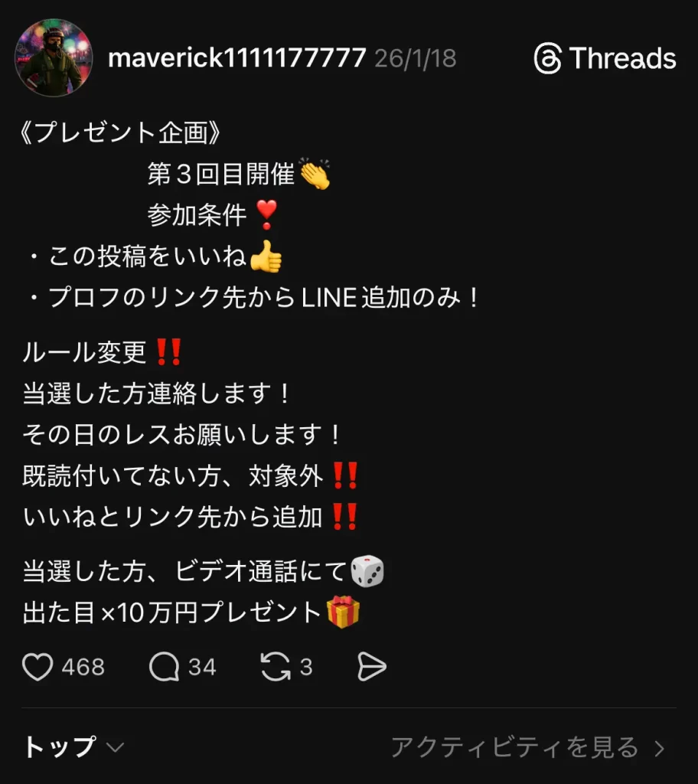Open replies via the comment bubble icon
Screen dimensions: 698x784
tap(164, 667)
